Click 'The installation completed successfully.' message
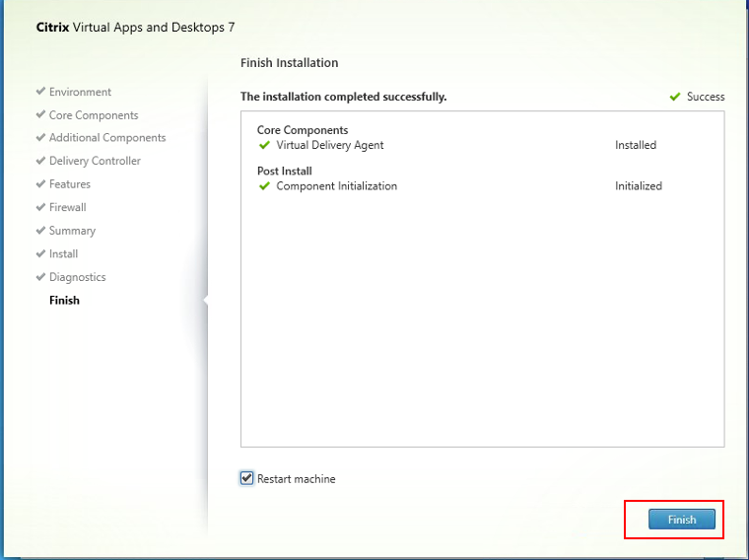Viewport: 749px width, 560px height. [x=343, y=97]
